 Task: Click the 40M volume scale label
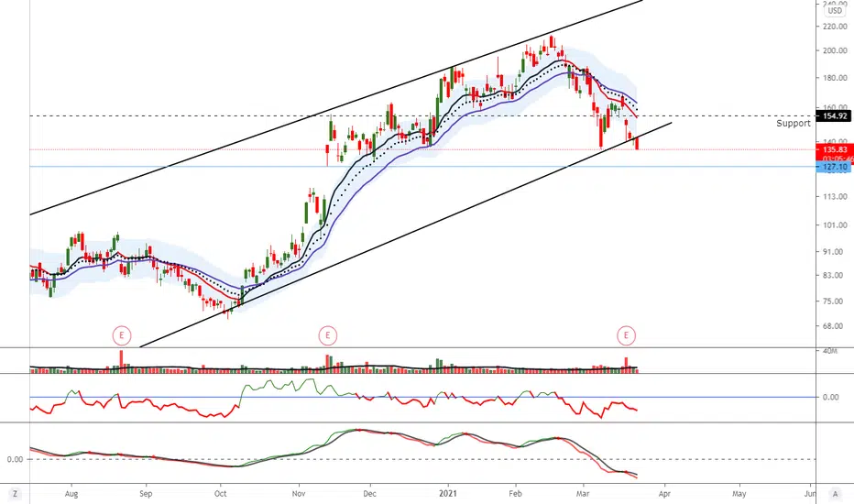tap(830, 352)
